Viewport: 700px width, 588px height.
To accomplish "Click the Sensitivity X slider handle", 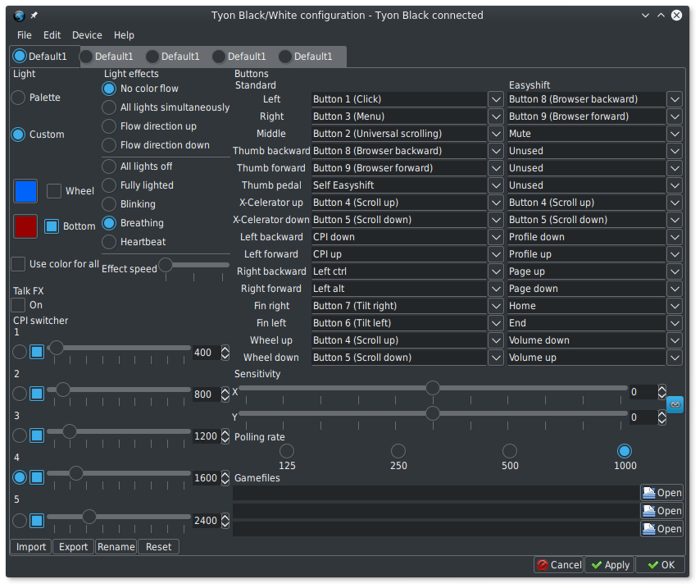I will tap(433, 388).
